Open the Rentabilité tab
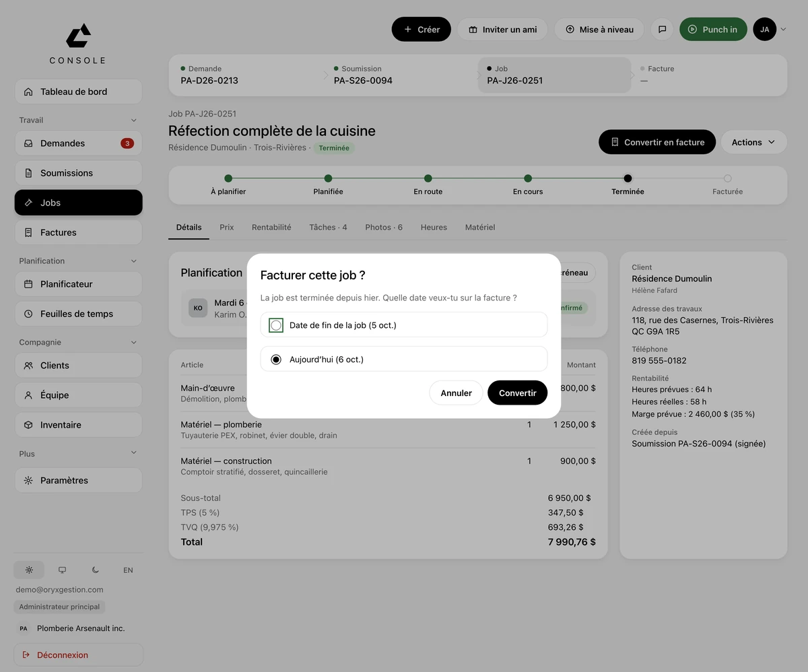 tap(271, 228)
